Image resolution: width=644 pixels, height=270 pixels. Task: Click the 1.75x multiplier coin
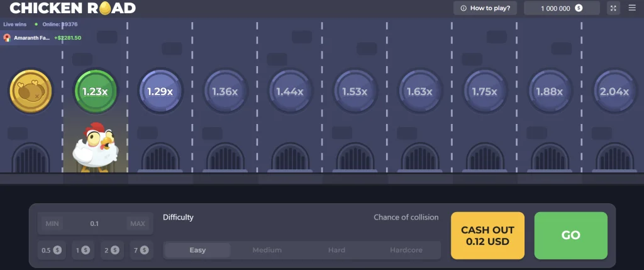pyautogui.click(x=485, y=91)
